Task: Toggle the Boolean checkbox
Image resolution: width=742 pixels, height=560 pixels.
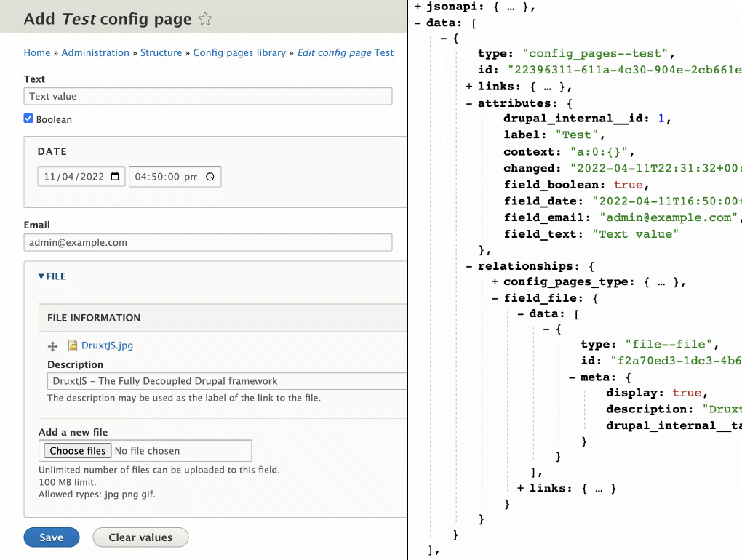Action: (x=28, y=119)
